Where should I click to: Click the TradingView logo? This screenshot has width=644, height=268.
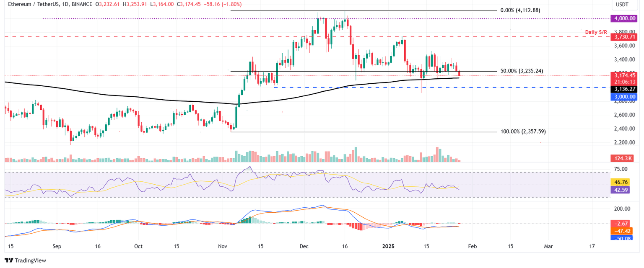pyautogui.click(x=25, y=260)
